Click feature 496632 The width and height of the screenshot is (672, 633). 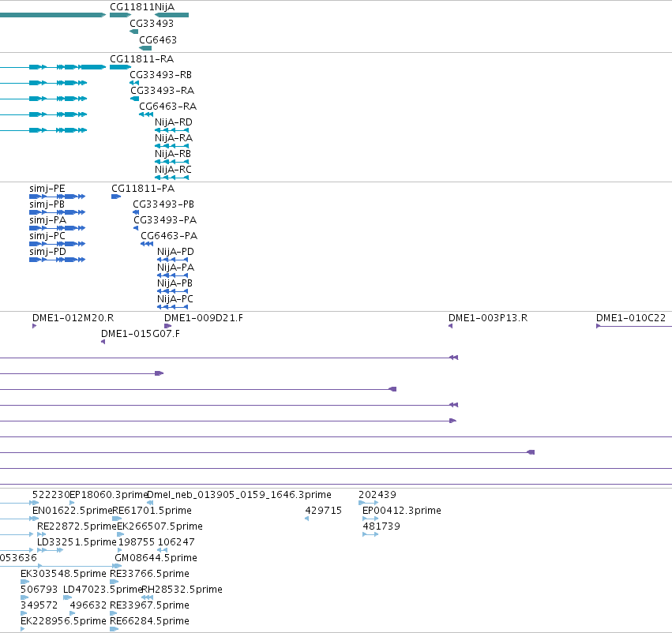tap(88, 605)
